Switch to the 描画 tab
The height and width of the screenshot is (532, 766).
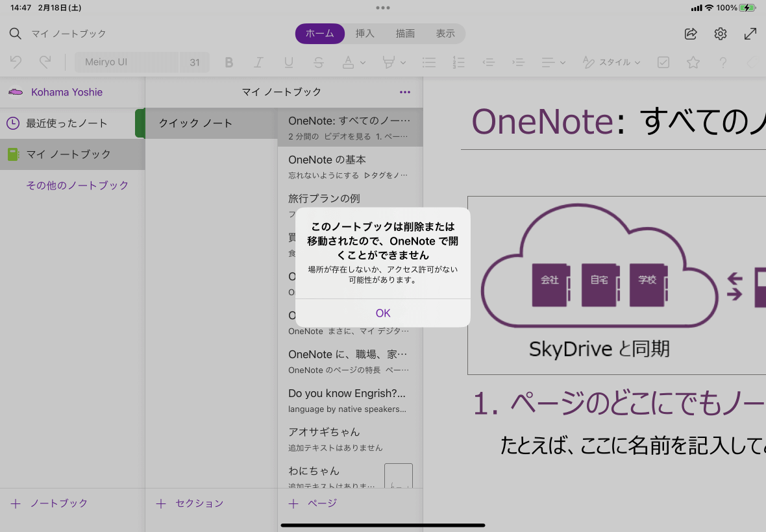[405, 34]
